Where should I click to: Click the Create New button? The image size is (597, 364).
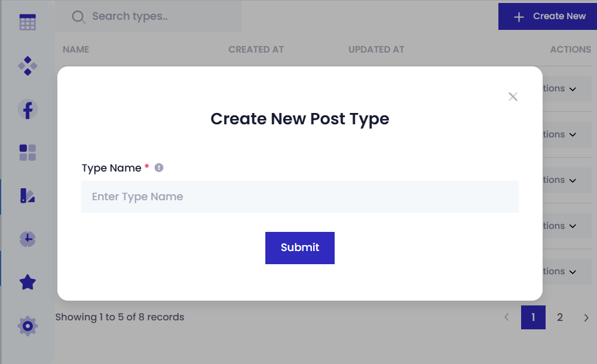[x=547, y=16]
